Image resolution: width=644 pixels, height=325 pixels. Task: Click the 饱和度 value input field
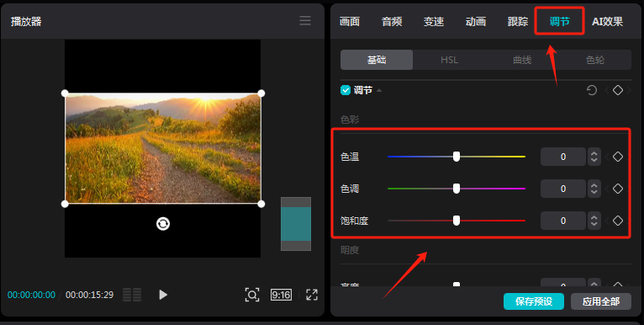coord(563,221)
